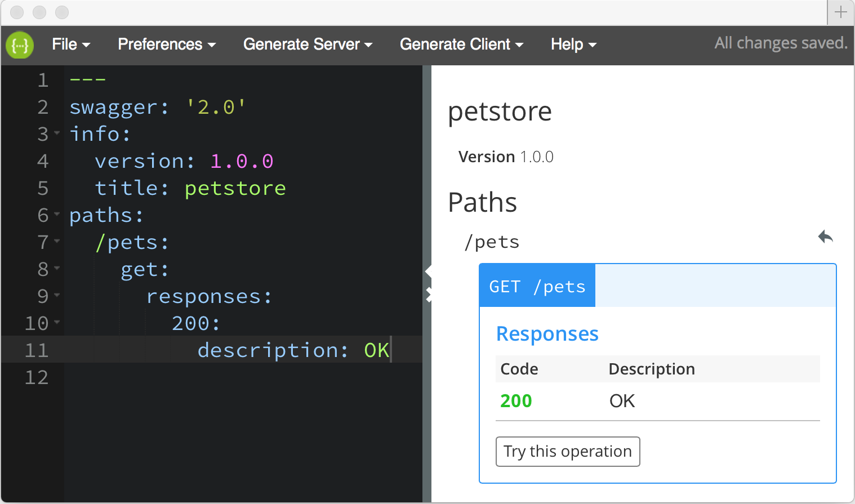
Task: Click the Paths heading in preview
Action: point(482,202)
